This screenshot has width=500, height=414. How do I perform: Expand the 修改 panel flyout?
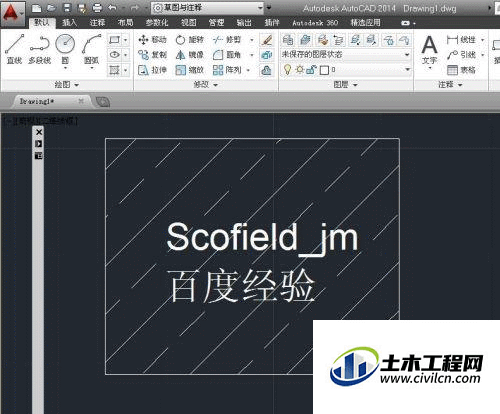(206, 85)
